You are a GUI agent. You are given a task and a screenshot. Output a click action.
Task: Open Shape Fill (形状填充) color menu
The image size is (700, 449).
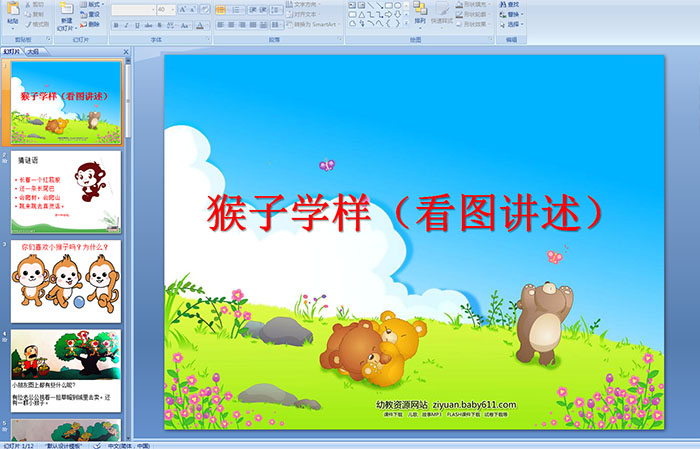[473, 4]
